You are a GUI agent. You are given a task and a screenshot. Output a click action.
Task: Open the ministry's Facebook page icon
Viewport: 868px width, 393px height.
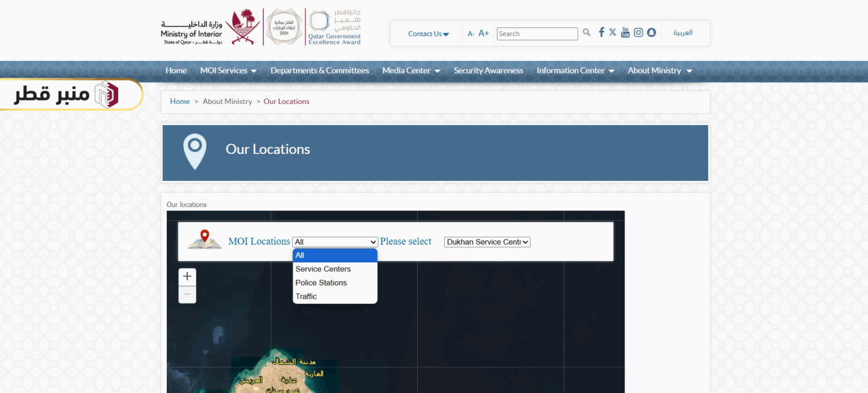(601, 32)
